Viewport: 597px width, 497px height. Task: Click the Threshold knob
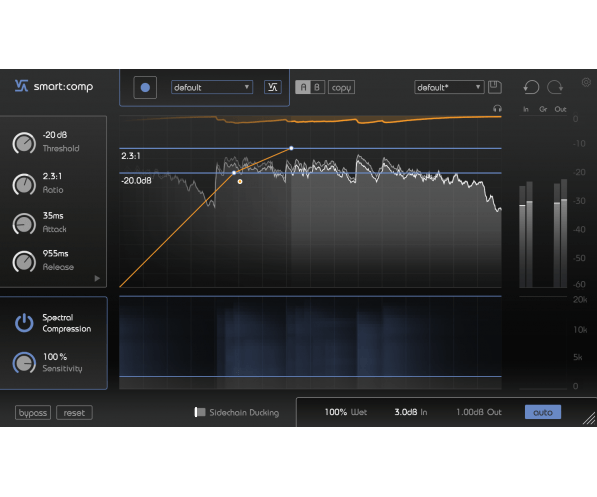click(24, 143)
